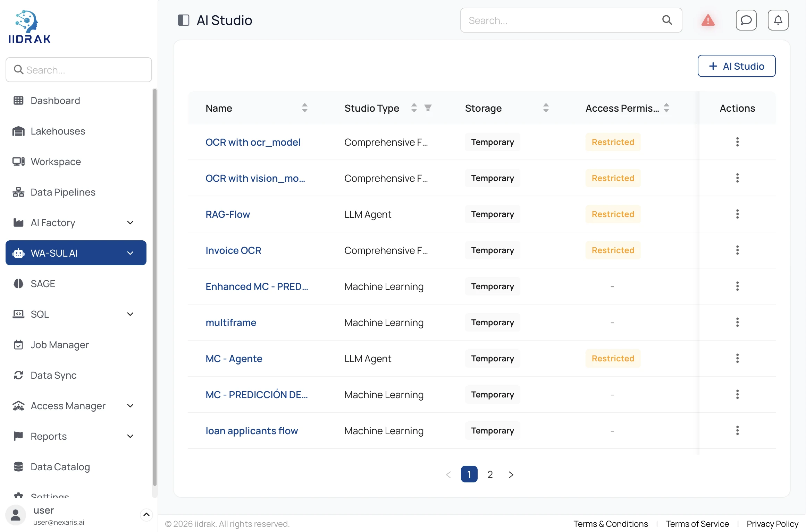The width and height of the screenshot is (806, 532).
Task: Click the next page arrow
Action: point(511,474)
